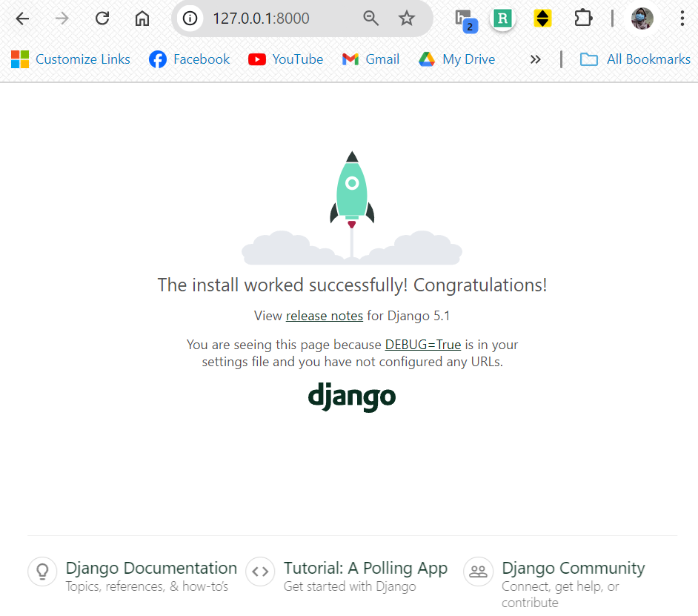The image size is (698, 616).
Task: Click the browser back arrow
Action: 23,19
